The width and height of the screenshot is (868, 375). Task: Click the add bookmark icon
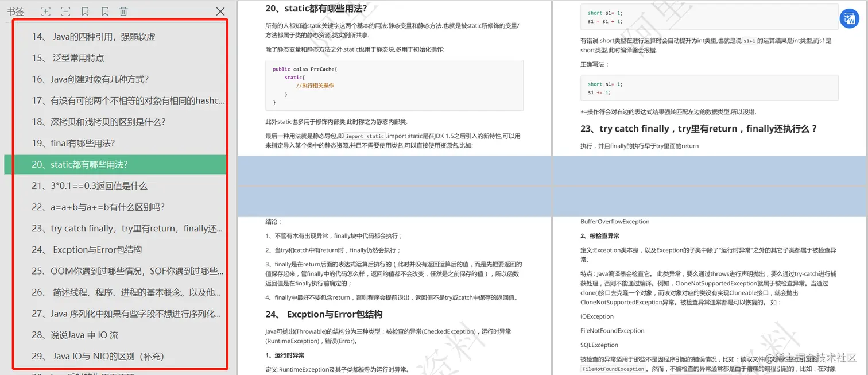coord(86,11)
